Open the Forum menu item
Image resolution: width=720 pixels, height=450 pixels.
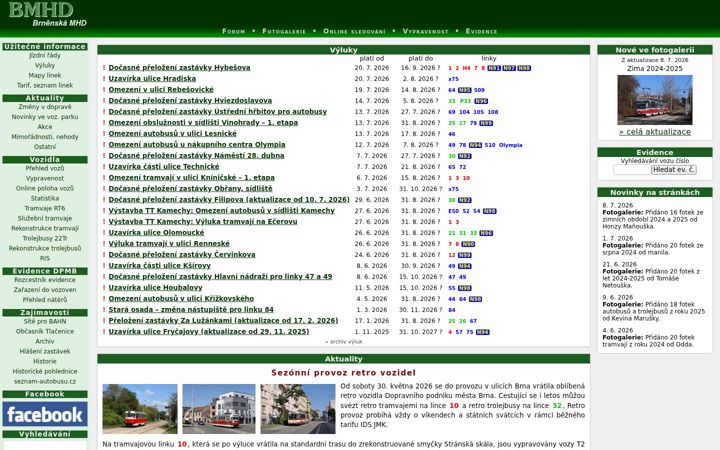click(x=234, y=31)
